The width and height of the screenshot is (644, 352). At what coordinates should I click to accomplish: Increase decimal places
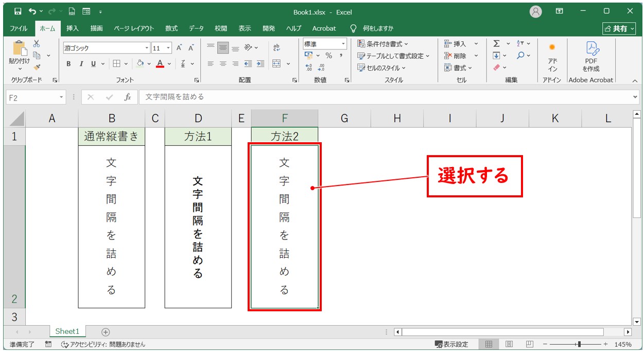click(x=309, y=68)
